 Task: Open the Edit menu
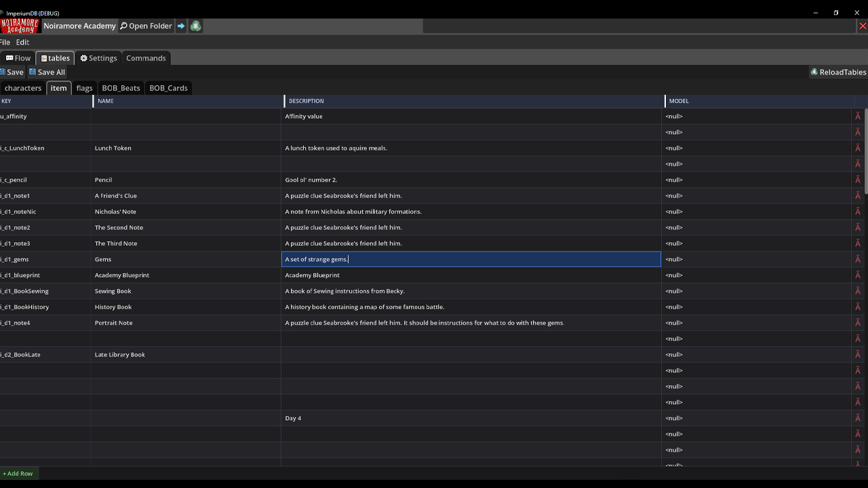(22, 42)
